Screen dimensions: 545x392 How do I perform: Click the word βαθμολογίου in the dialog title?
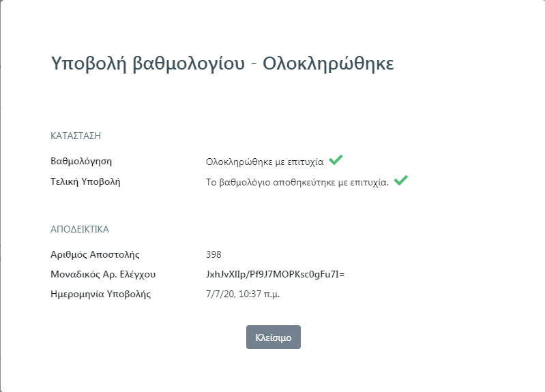coord(189,64)
